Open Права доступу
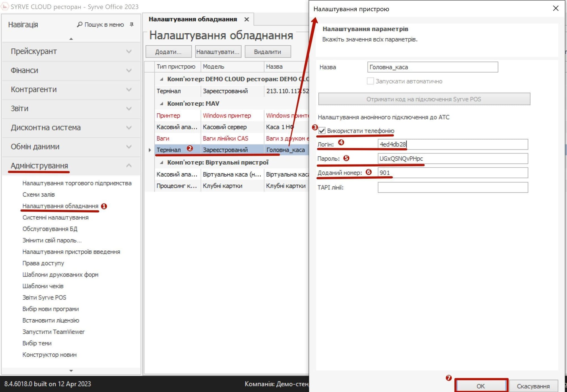This screenshot has width=567, height=392. tap(43, 263)
